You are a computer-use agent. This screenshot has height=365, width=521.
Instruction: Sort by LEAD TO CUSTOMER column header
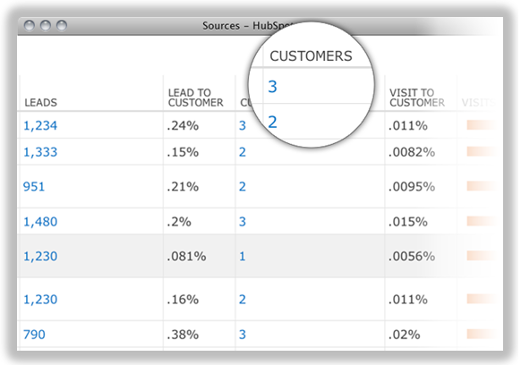pyautogui.click(x=196, y=97)
